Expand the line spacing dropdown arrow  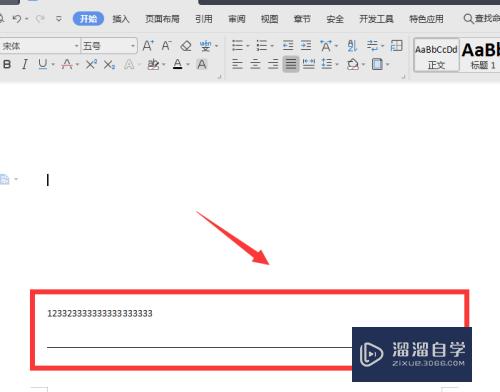[x=337, y=64]
